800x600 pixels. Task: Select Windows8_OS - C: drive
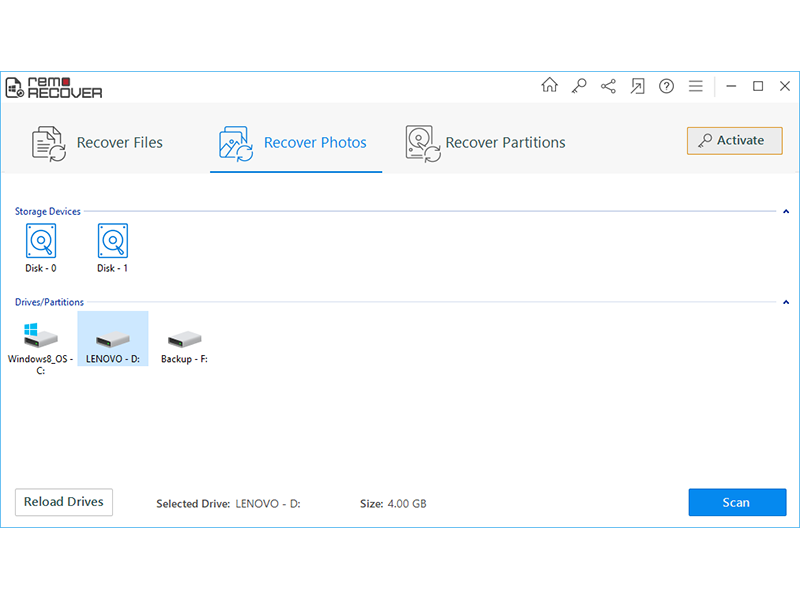coord(40,348)
